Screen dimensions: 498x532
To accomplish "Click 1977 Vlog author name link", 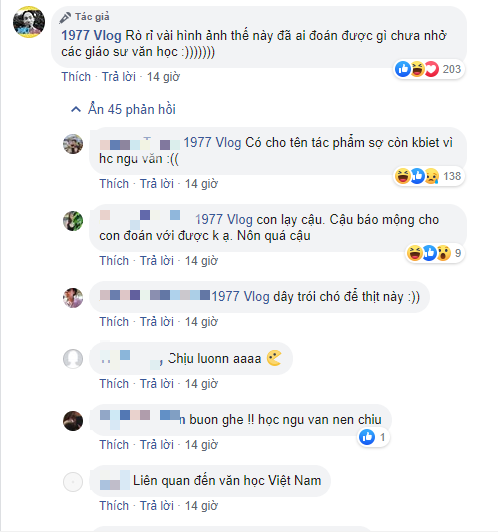I will point(91,36).
